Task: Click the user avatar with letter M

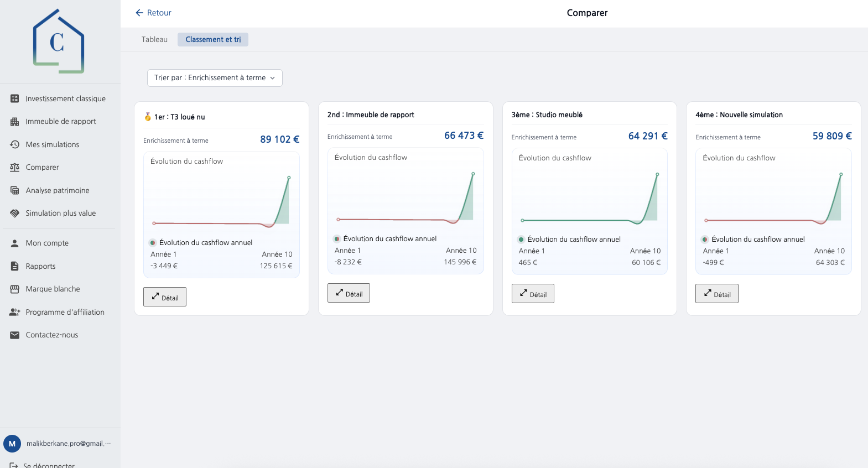Action: point(12,444)
